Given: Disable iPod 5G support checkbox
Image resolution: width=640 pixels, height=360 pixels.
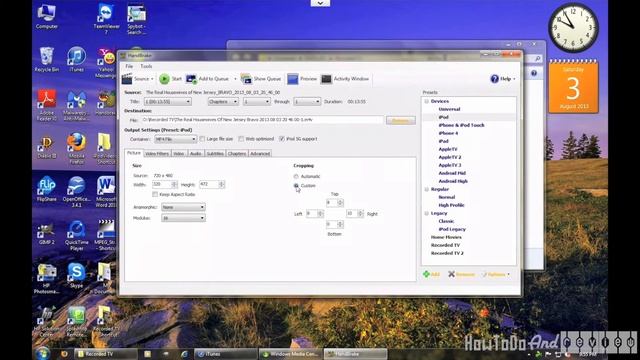Looking at the screenshot, I should 282,139.
